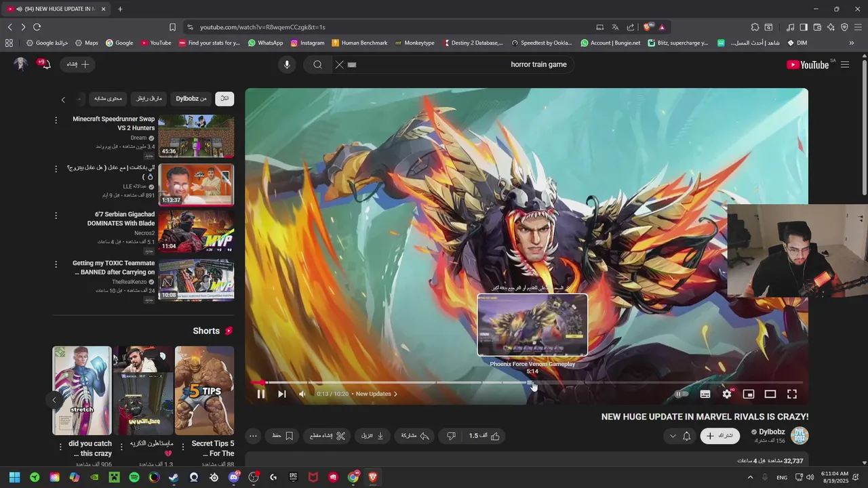Open 6'7 Serbian Gigachad DOMINATES With Blade title
Image resolution: width=868 pixels, height=488 pixels.
pyautogui.click(x=121, y=218)
